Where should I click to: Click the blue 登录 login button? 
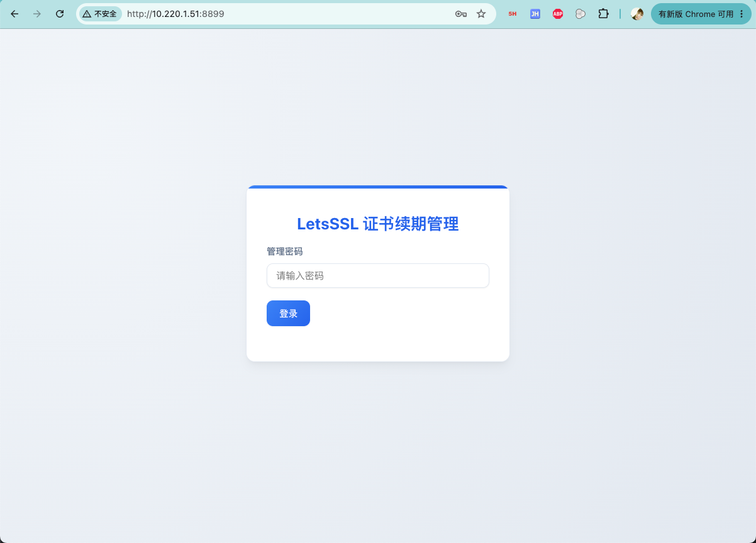288,314
